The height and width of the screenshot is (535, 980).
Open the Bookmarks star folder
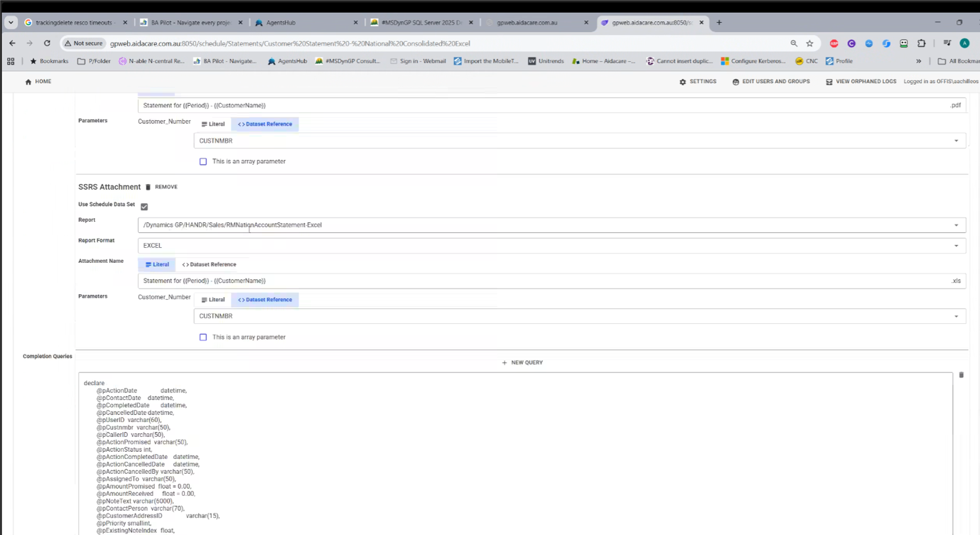[49, 61]
